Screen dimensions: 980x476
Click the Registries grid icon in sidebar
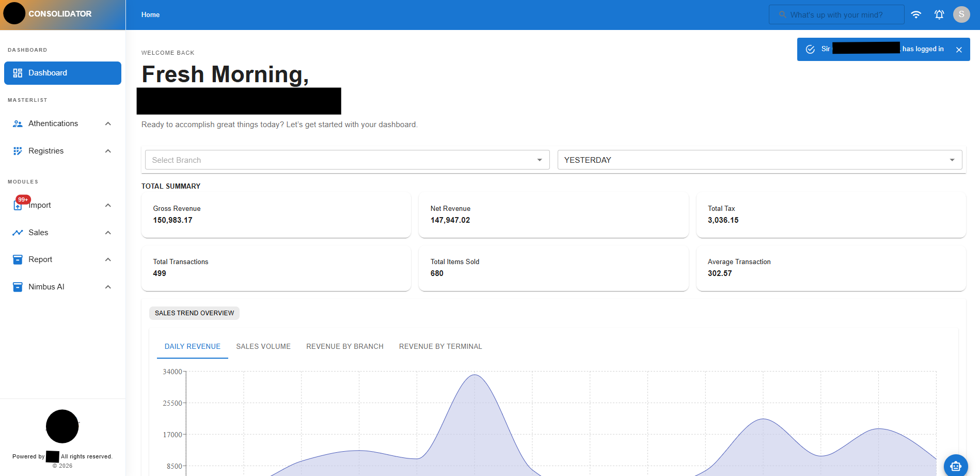[x=18, y=150]
